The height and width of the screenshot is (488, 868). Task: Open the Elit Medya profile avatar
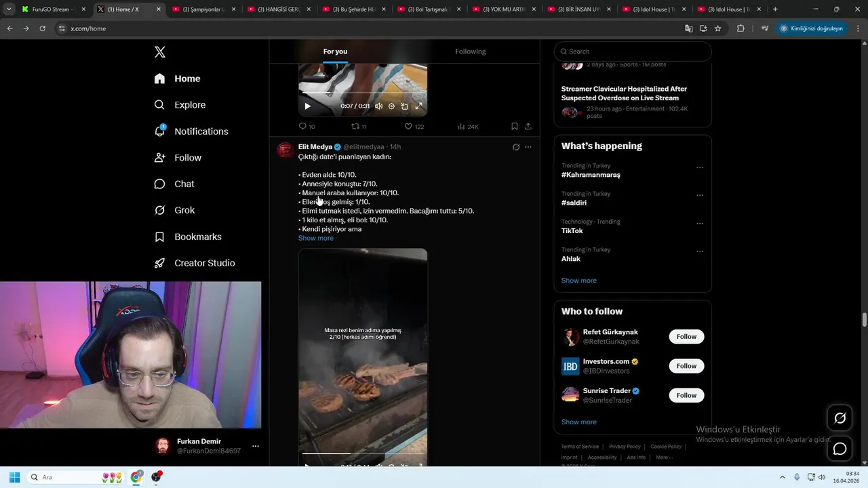(285, 150)
